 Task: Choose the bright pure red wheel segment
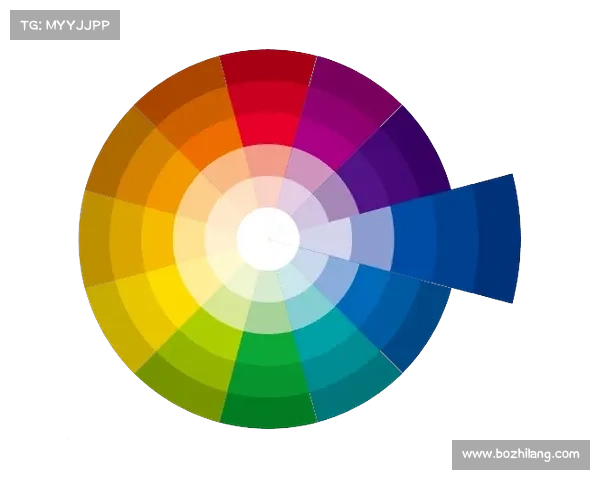264,128
